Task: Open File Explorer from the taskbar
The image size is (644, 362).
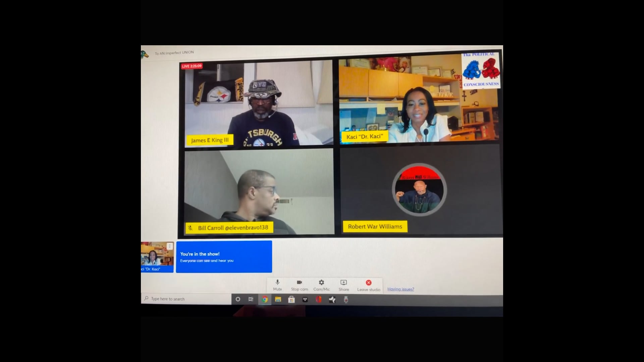Action: (x=278, y=299)
